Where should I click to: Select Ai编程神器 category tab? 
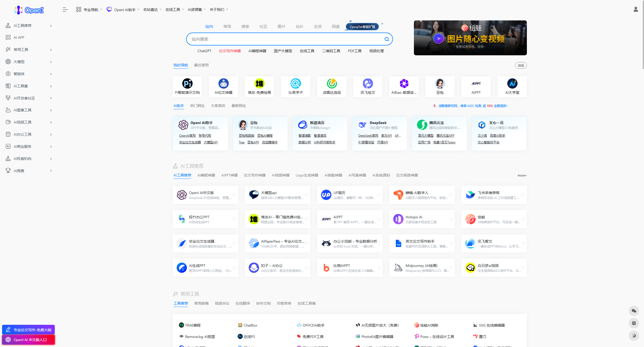206,175
